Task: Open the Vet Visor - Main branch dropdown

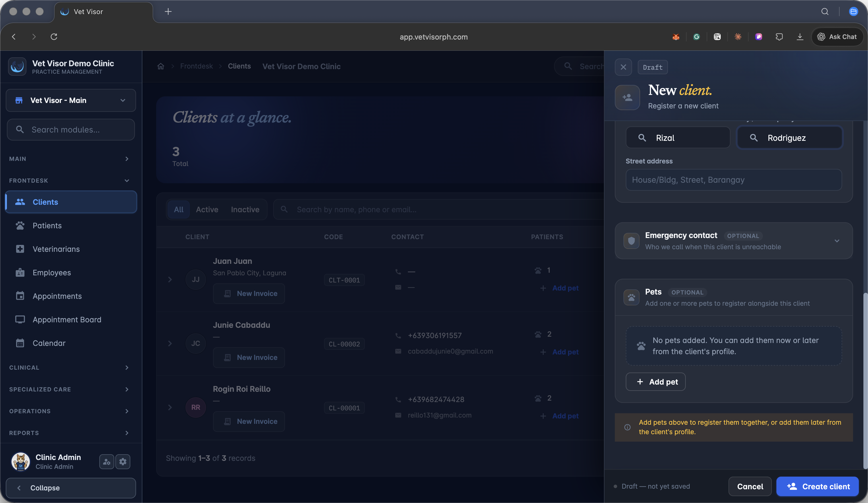Action: click(71, 100)
